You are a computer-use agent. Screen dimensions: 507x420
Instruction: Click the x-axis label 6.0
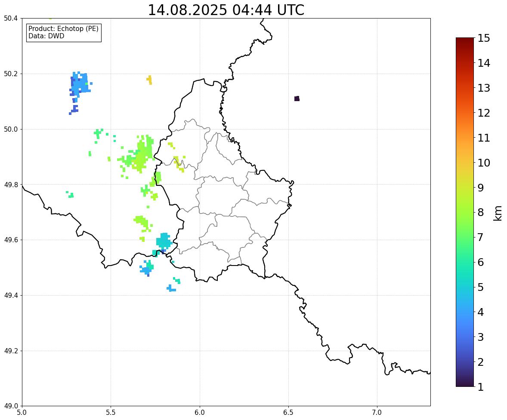pyautogui.click(x=200, y=413)
